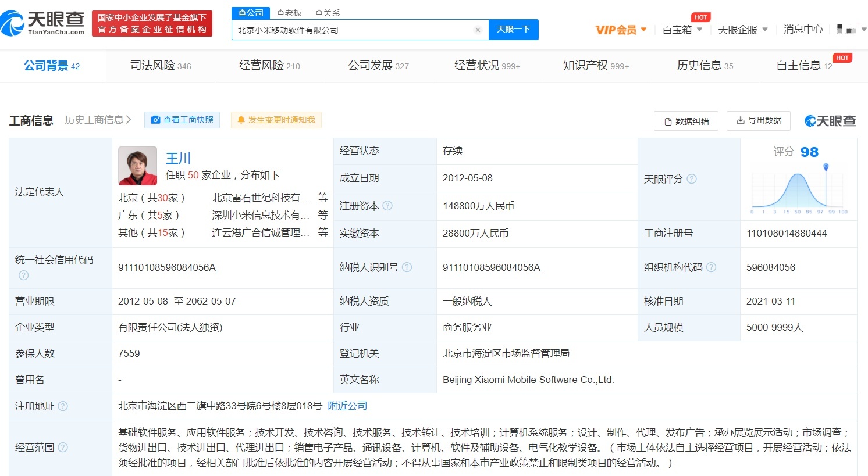Select the paid-in capital 28800万人民币
868x476 pixels.
click(x=475, y=233)
